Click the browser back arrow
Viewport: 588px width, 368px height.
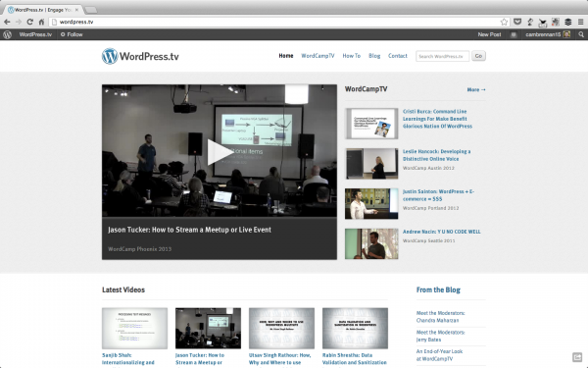pos(7,22)
